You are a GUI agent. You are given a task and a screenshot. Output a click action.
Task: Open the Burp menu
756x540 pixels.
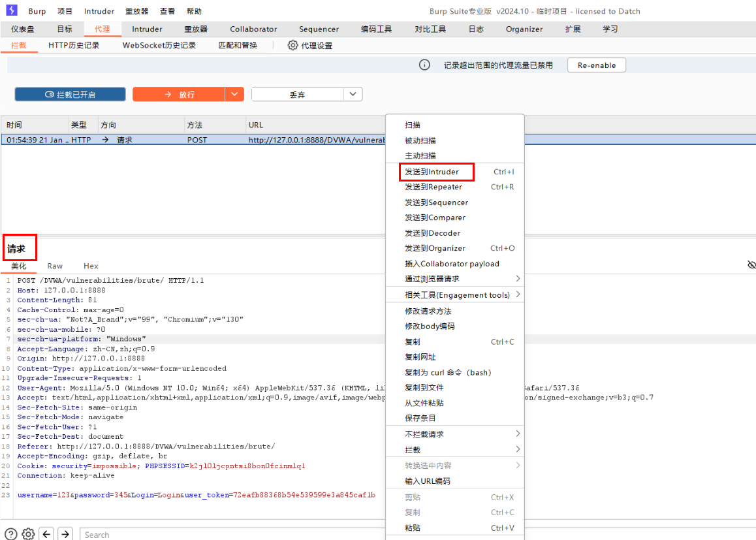pos(37,11)
